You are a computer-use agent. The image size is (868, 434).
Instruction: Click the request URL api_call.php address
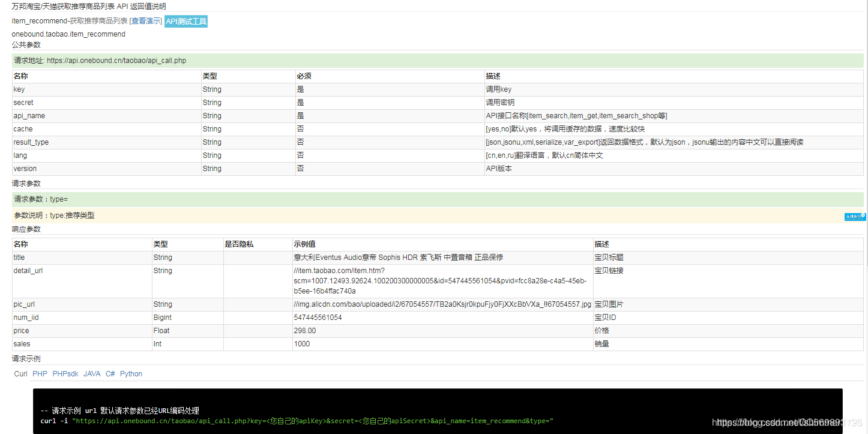click(116, 61)
